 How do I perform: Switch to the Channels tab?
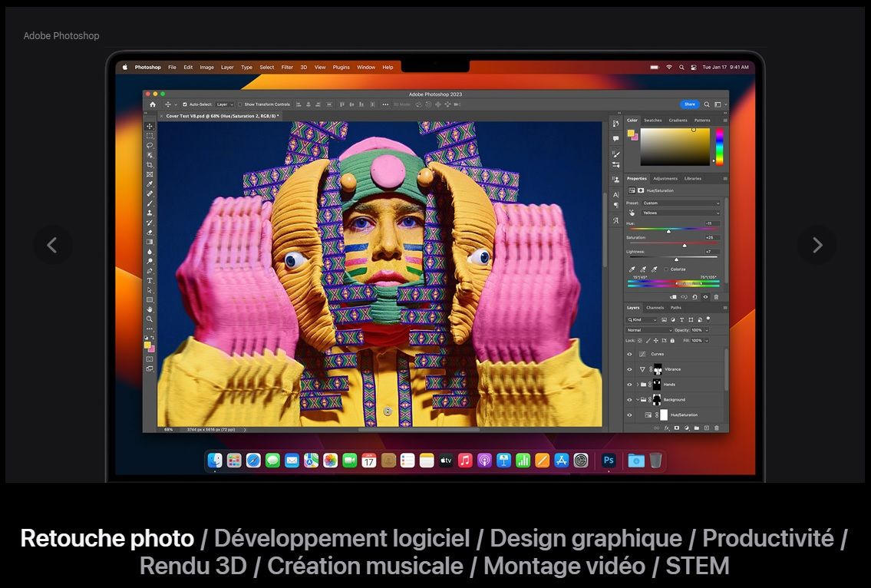click(x=655, y=308)
